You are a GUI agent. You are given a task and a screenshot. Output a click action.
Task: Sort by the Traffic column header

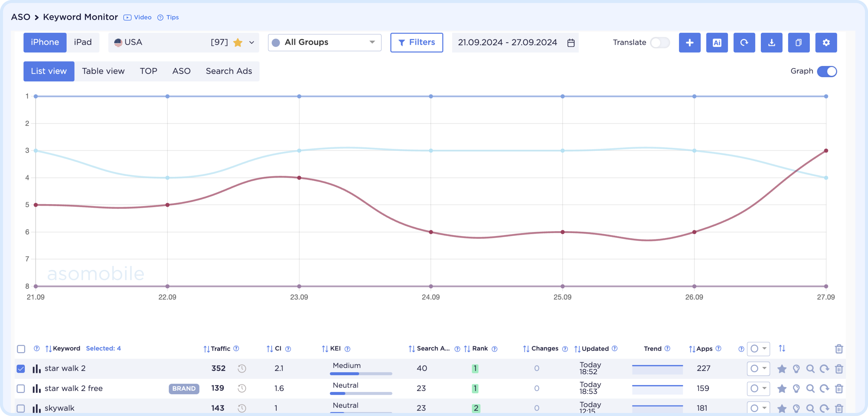217,349
